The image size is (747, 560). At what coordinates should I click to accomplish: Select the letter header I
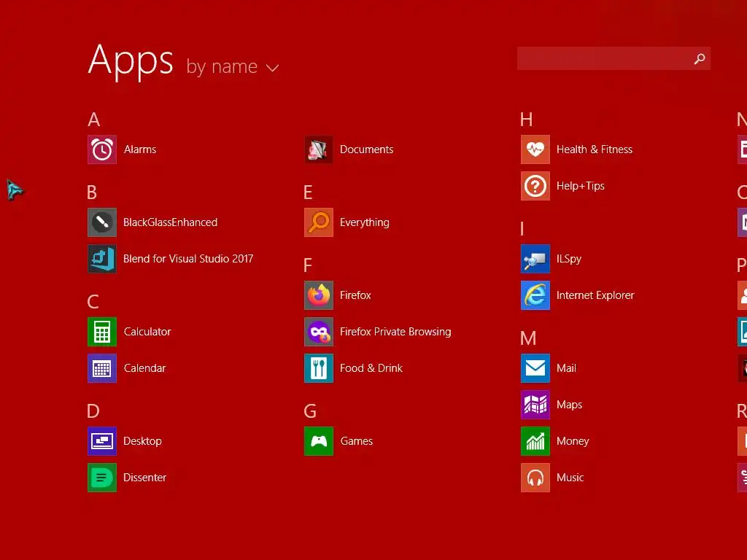pyautogui.click(x=522, y=229)
